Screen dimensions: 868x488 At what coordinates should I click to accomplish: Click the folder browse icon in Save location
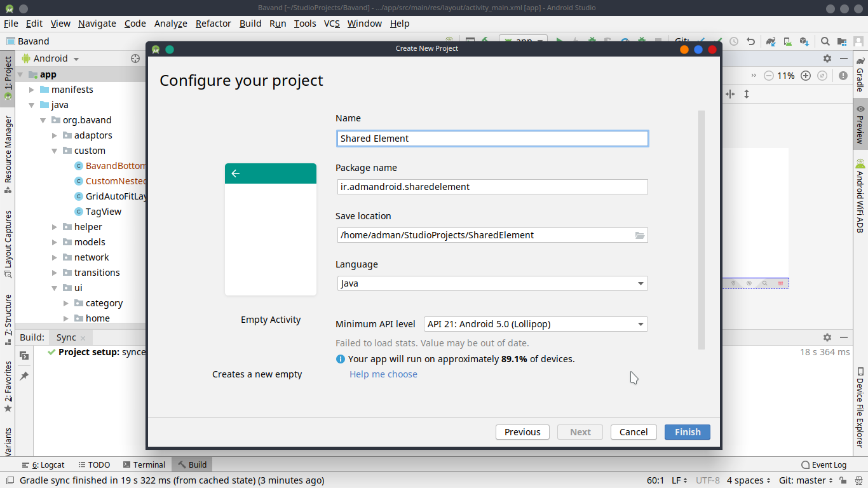pos(640,235)
